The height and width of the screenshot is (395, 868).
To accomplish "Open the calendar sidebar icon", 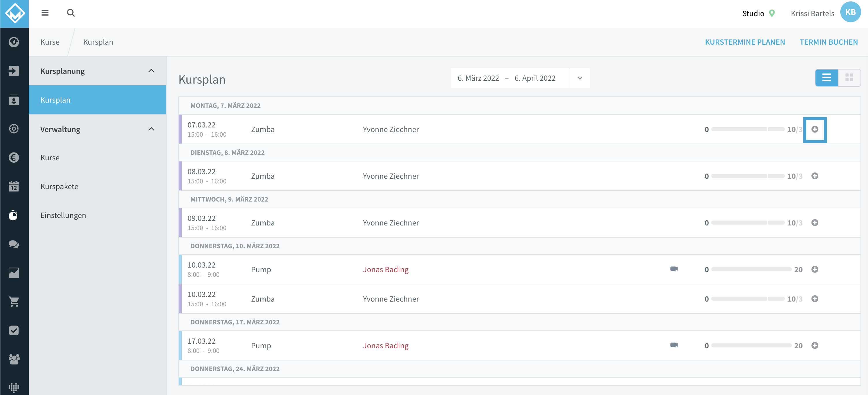I will pyautogui.click(x=14, y=186).
